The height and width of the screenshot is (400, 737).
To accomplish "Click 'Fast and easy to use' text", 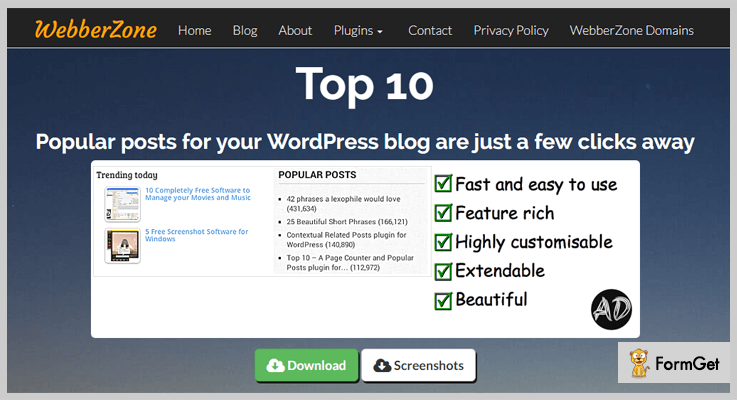I will 536,184.
